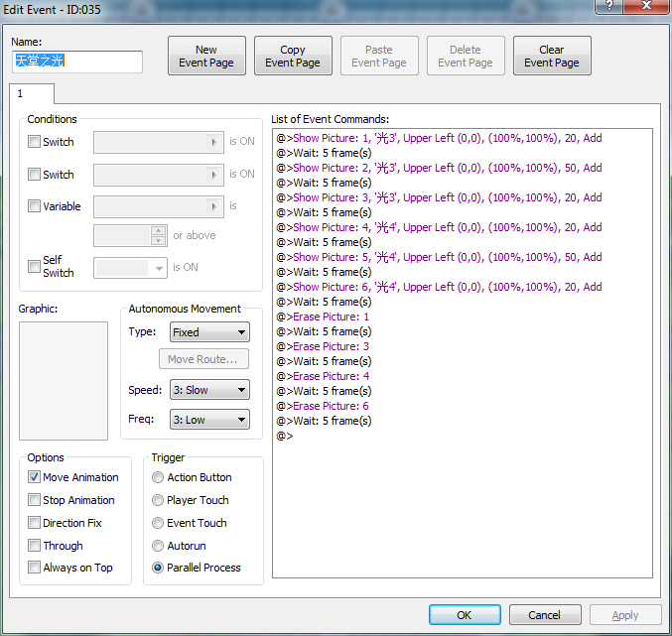Select the Show Picture: 4 command line
This screenshot has width=672, height=636.
440,227
